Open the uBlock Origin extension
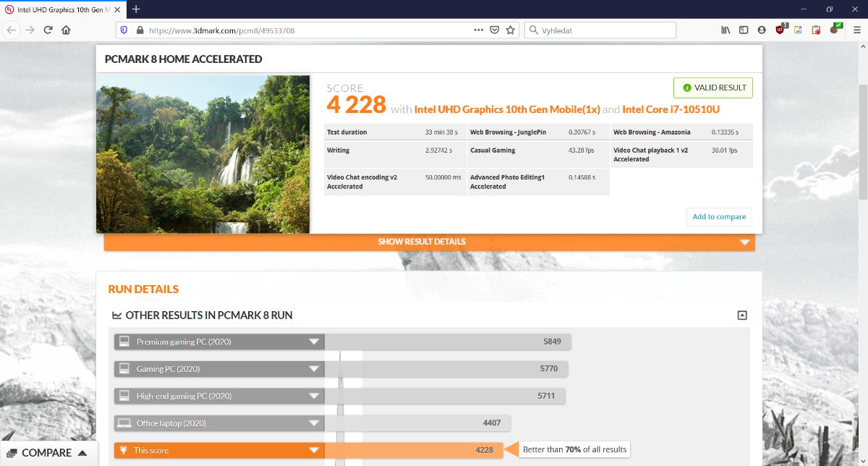 [780, 30]
